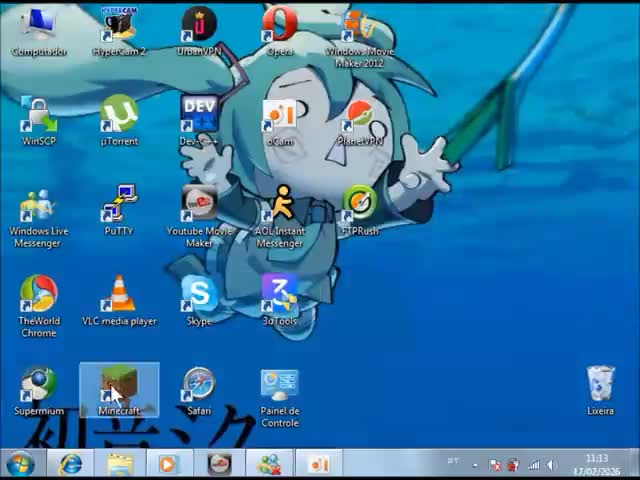
Task: Open the VLC media player icon
Action: [x=119, y=296]
